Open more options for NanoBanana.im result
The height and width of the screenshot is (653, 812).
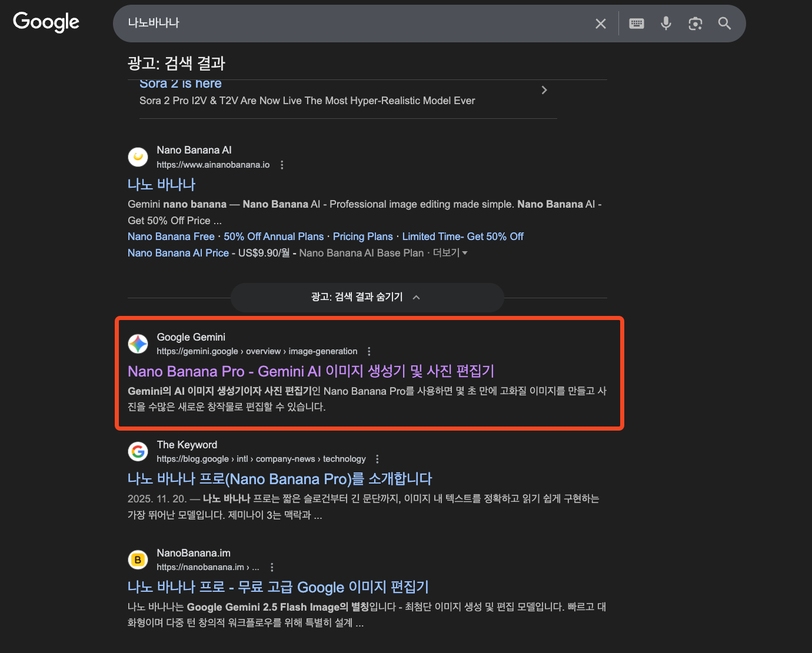click(x=271, y=567)
